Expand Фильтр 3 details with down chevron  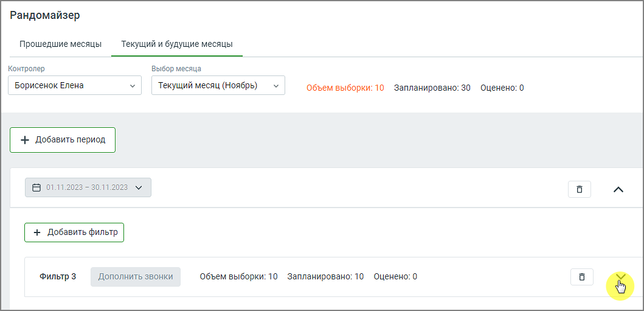click(x=620, y=277)
